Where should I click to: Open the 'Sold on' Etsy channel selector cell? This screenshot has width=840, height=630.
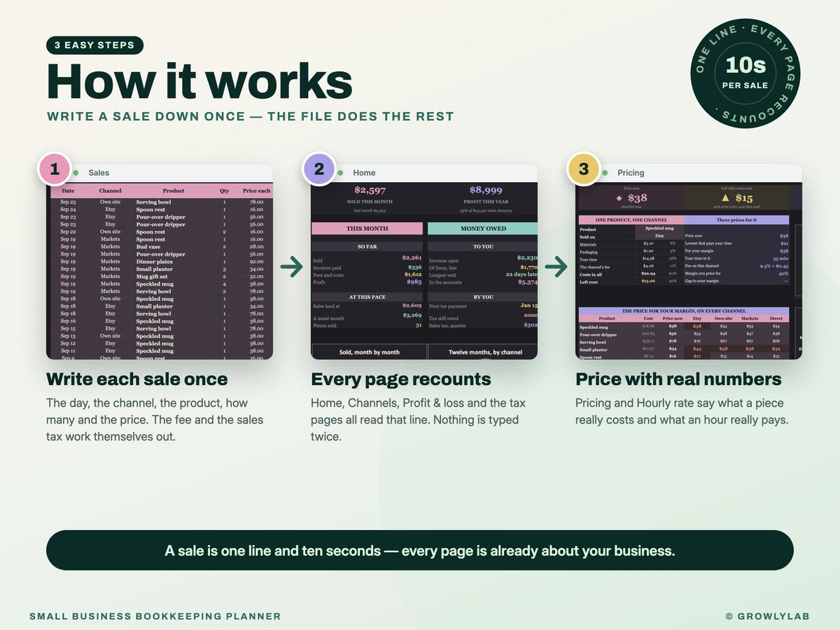(x=659, y=237)
